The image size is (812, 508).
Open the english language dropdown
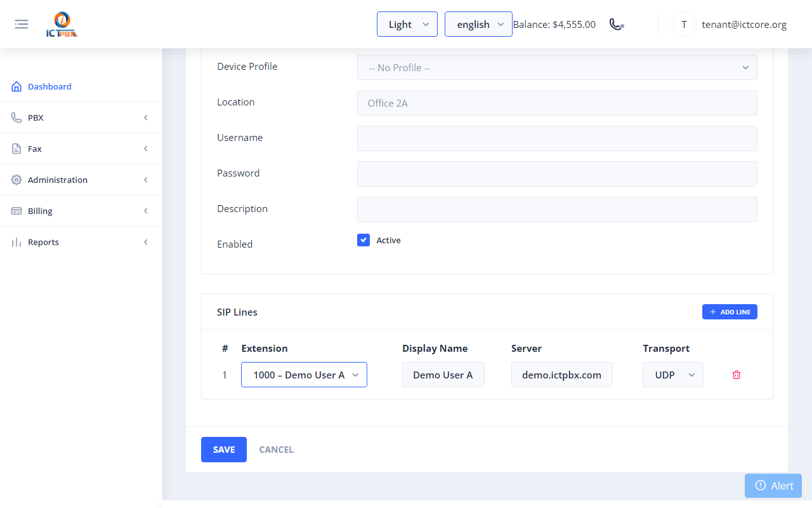click(478, 24)
